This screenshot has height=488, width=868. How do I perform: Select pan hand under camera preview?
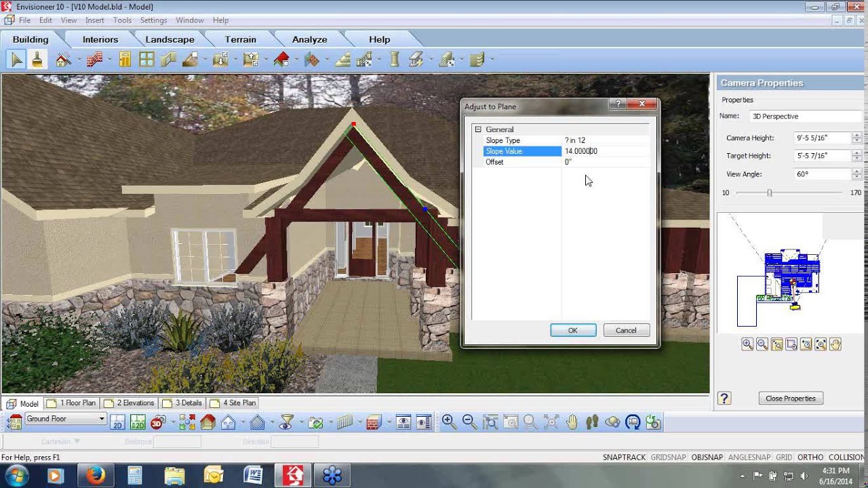pyautogui.click(x=835, y=344)
